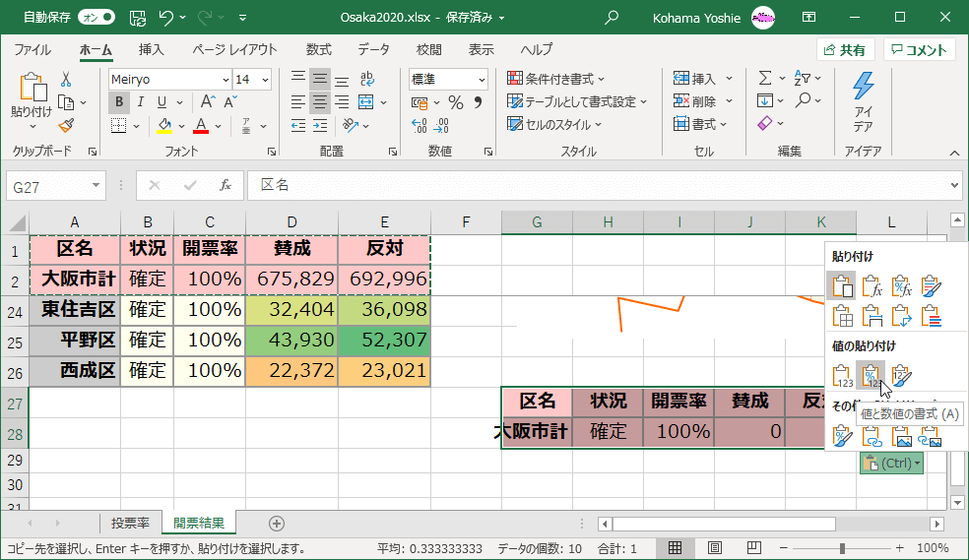
Task: Click the search magnifier in title bar
Action: tap(612, 18)
